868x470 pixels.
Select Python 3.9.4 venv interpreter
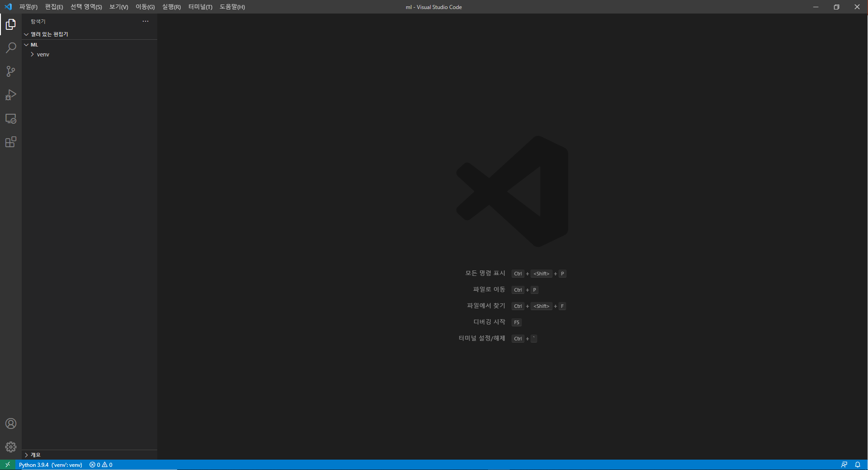pos(51,465)
